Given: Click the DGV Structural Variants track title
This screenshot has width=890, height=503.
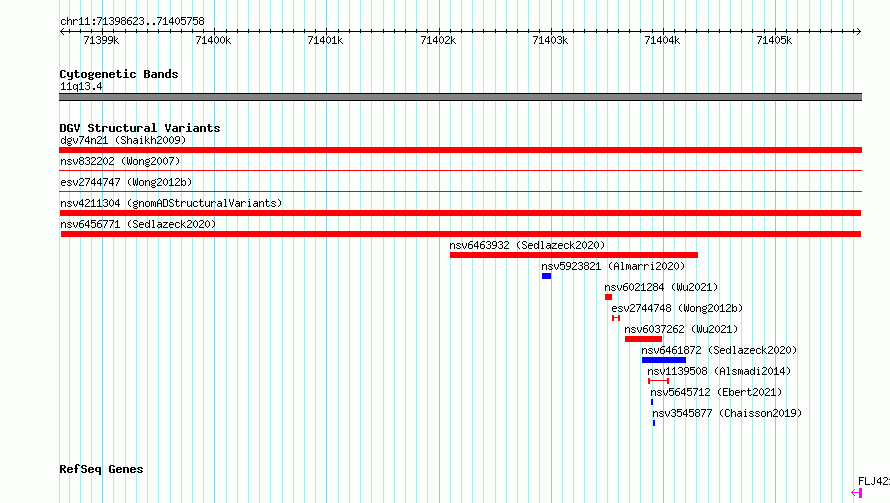Looking at the screenshot, I should (140, 128).
